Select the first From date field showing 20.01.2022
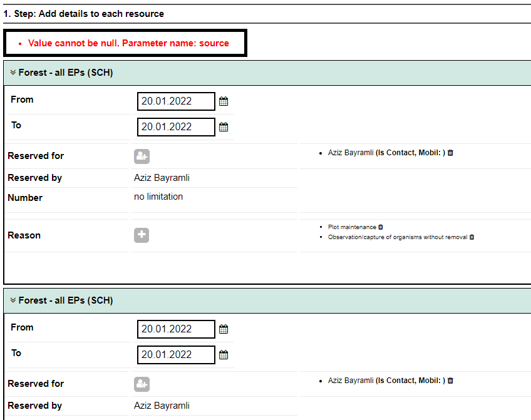The height and width of the screenshot is (420, 531). (176, 101)
